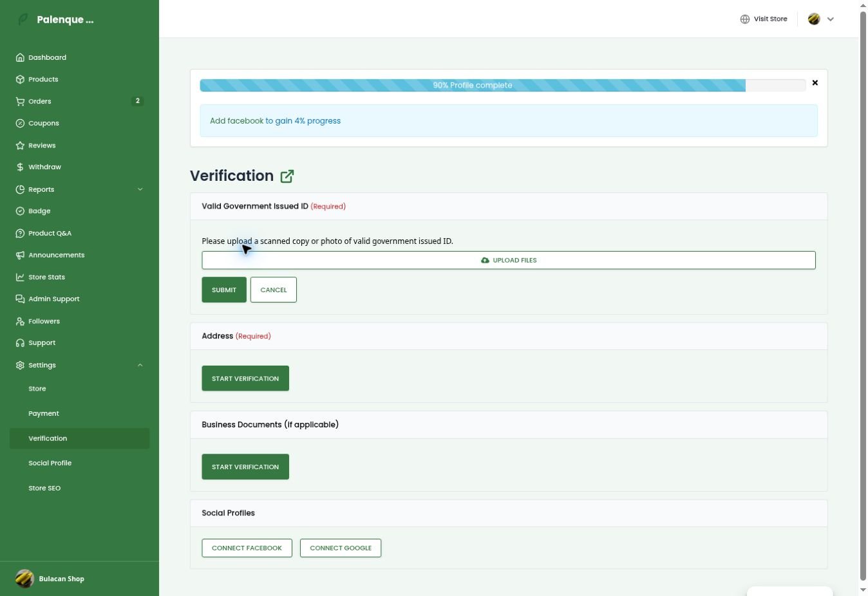Click the Store Stats chart icon

(20, 277)
